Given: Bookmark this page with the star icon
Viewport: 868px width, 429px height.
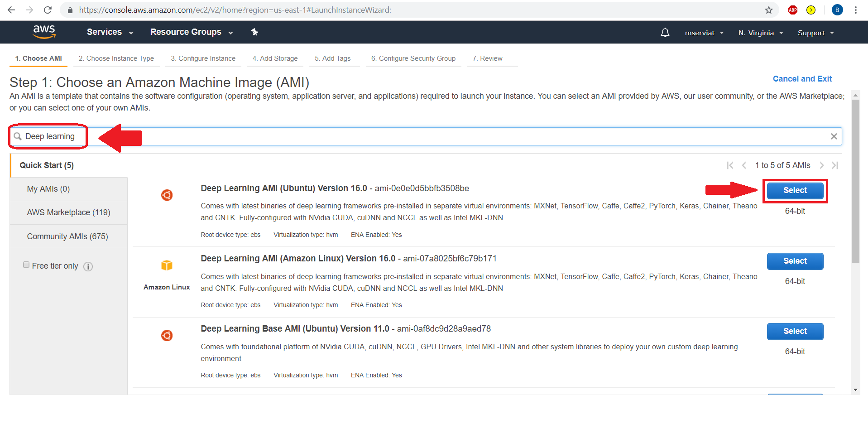Looking at the screenshot, I should click(x=769, y=10).
